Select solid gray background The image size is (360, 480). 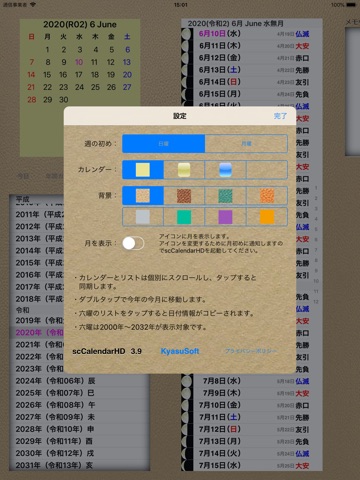coord(143,217)
